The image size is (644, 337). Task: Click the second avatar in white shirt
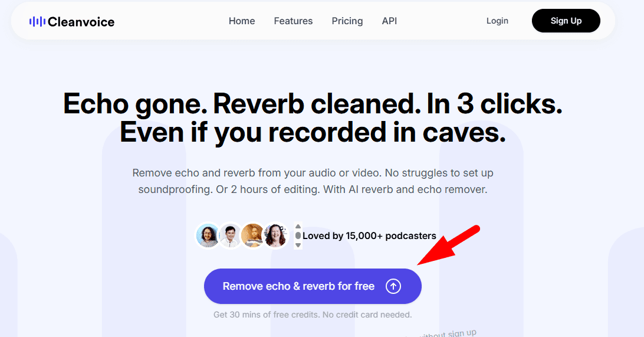(231, 235)
